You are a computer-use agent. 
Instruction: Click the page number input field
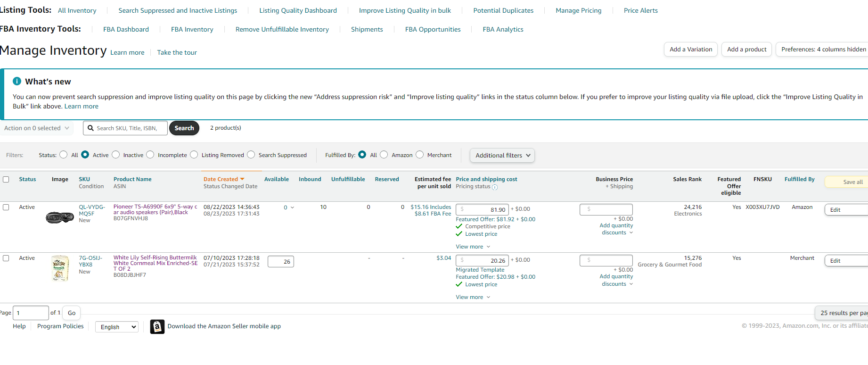point(31,313)
